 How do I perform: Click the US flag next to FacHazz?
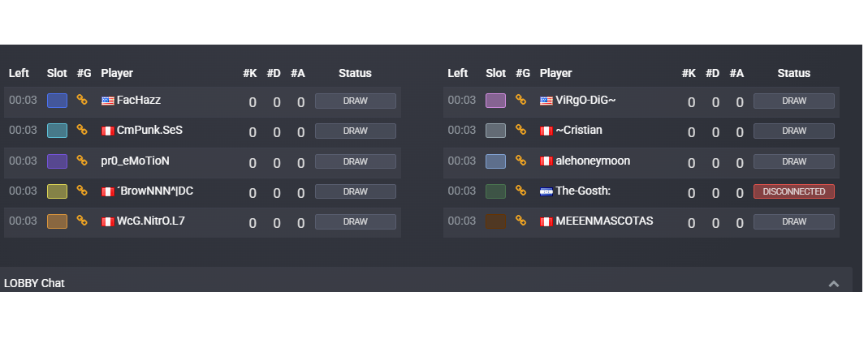point(108,101)
